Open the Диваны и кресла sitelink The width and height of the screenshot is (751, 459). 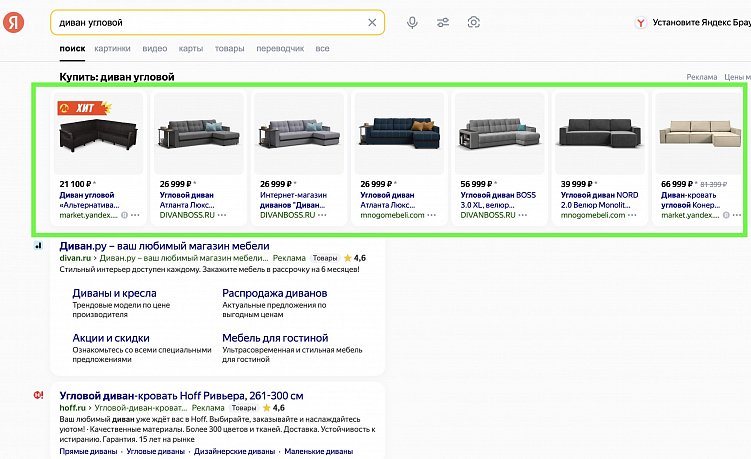pyautogui.click(x=114, y=293)
